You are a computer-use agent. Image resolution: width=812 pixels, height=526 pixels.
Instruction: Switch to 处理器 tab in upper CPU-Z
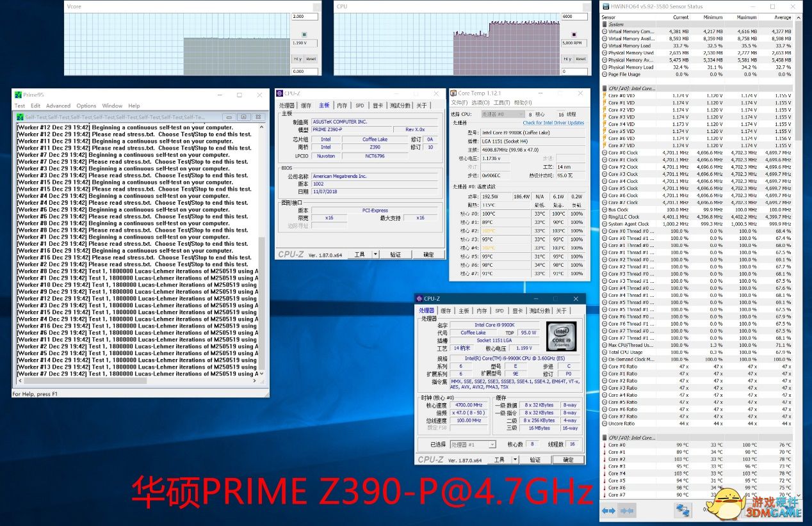287,106
